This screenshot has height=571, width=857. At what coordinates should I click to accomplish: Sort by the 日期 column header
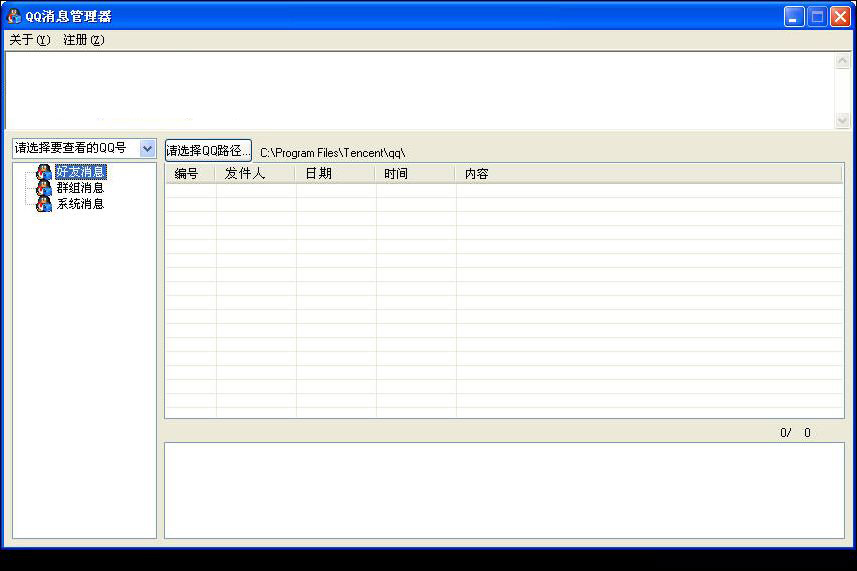click(336, 174)
